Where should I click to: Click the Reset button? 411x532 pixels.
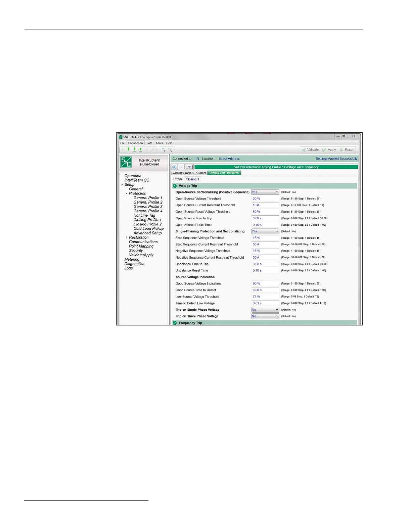(x=347, y=150)
